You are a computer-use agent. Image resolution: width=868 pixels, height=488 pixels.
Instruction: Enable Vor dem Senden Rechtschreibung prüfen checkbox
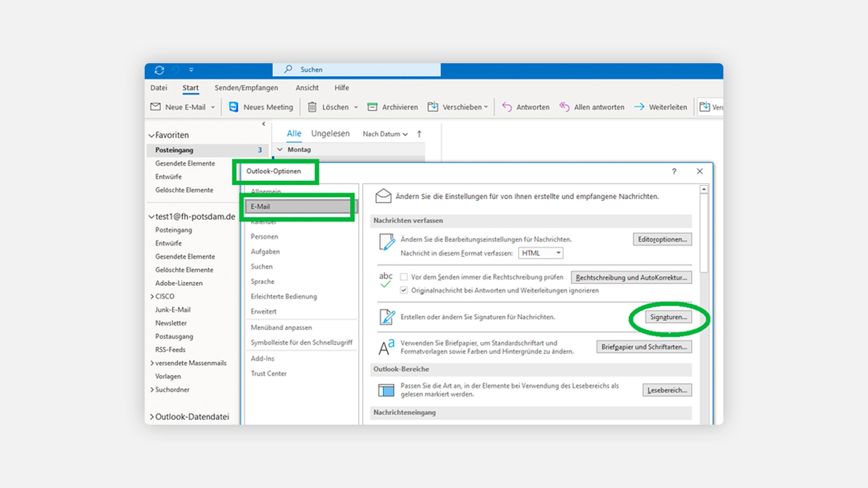(404, 277)
